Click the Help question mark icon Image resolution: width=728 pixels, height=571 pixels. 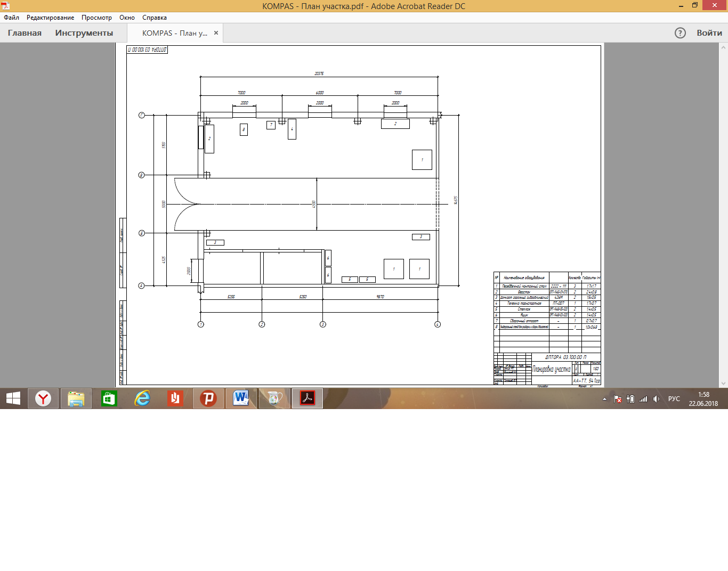click(680, 33)
